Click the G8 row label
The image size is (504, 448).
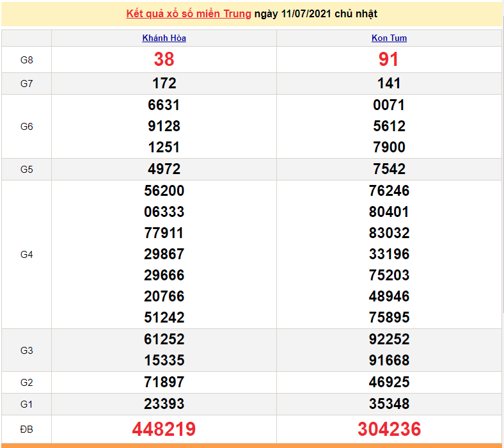point(26,60)
